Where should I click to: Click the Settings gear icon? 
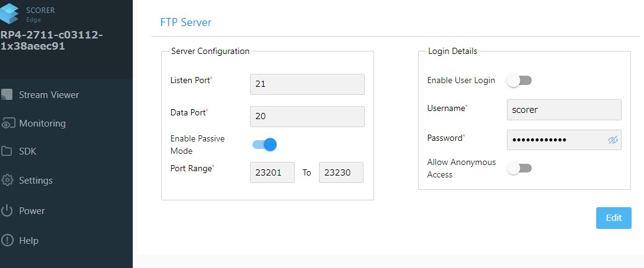pyautogui.click(x=7, y=181)
